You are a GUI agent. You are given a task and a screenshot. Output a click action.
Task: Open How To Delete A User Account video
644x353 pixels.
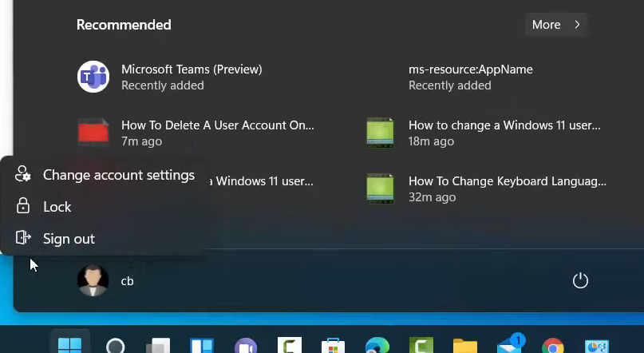[x=217, y=133]
